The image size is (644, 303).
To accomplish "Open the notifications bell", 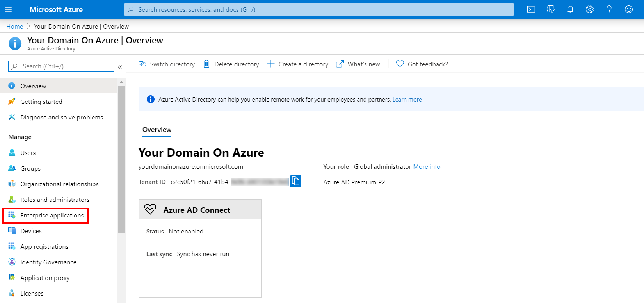I will (570, 9).
